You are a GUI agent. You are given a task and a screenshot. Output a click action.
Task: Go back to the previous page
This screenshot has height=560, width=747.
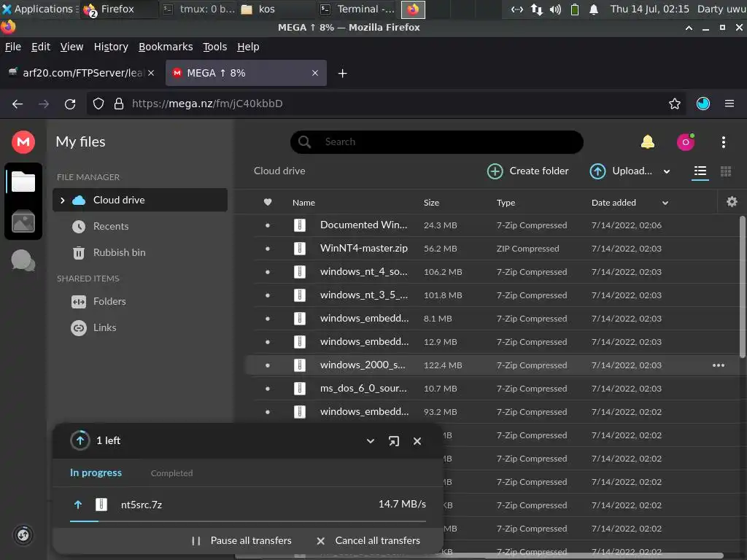tap(18, 104)
